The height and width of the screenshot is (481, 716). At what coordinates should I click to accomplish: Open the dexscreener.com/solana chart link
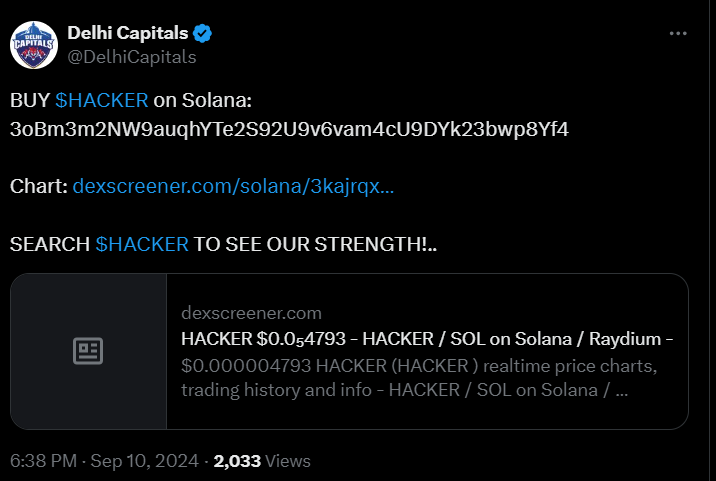click(233, 187)
